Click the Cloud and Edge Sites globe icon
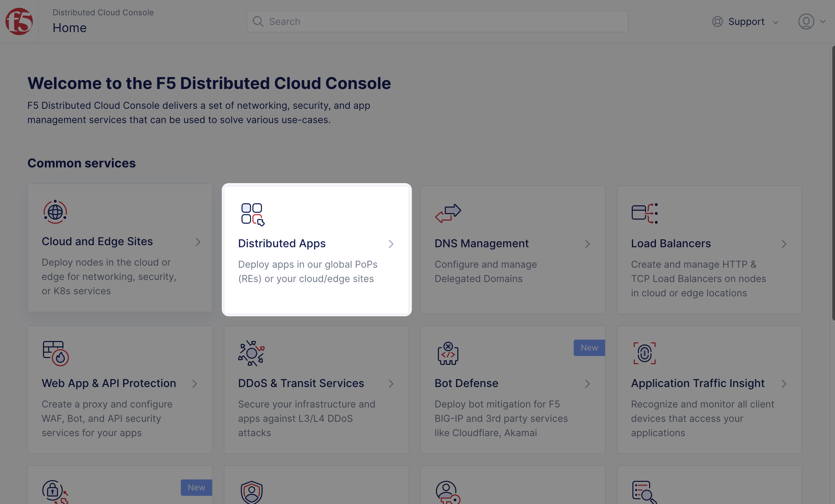Viewport: 835px width, 504px height. click(55, 212)
